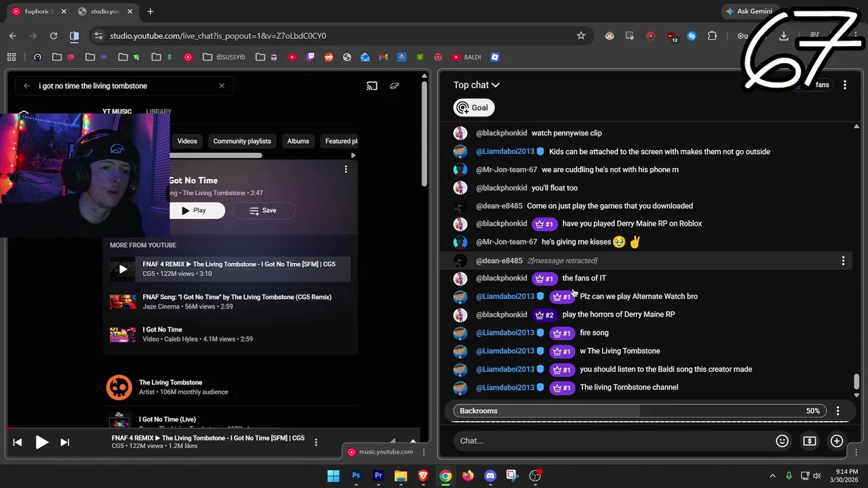Switch to the studio.youtube tab
The height and width of the screenshot is (488, 868).
(105, 12)
